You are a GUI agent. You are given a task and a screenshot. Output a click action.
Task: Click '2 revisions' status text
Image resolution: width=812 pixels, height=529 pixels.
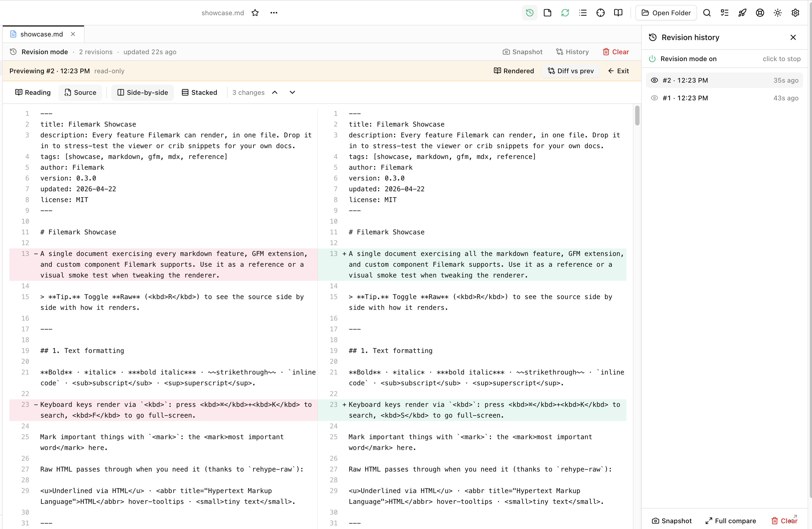(96, 52)
